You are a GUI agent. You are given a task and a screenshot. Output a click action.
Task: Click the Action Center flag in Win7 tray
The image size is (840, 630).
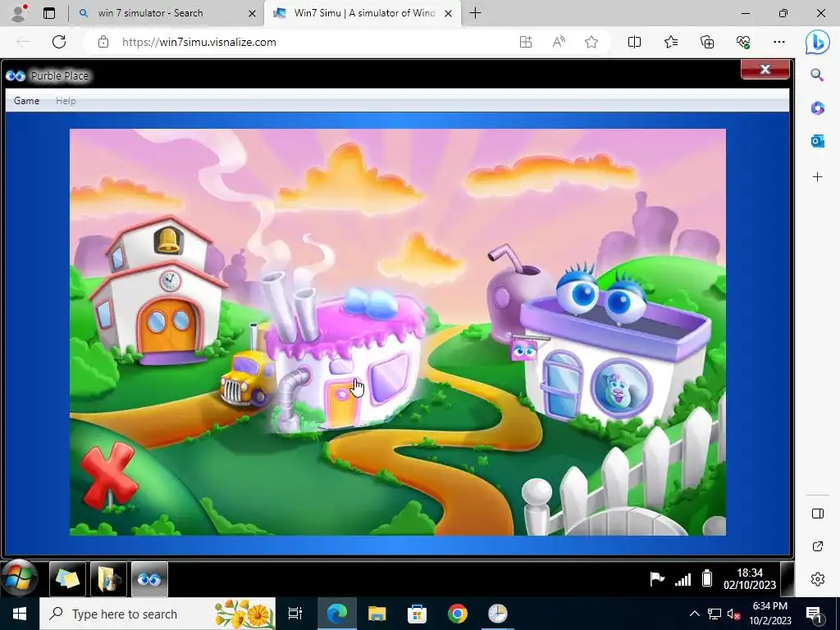point(657,578)
